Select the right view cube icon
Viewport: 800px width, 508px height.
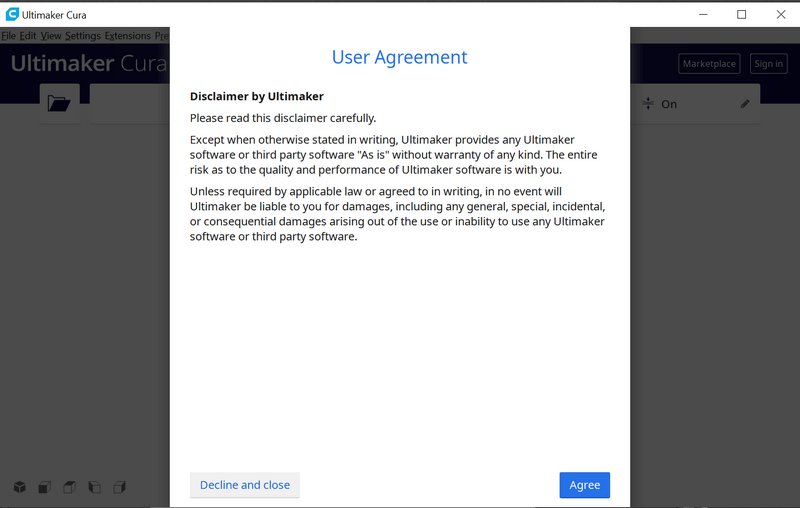119,487
